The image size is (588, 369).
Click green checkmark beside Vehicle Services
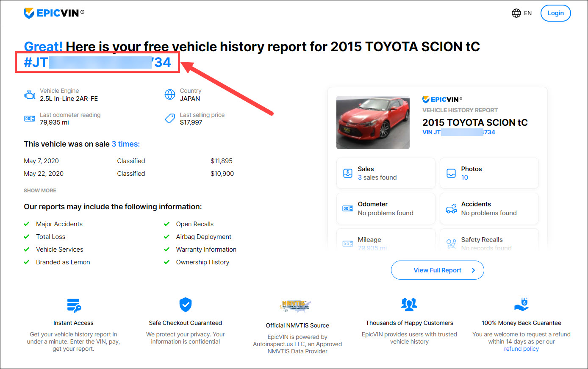(27, 250)
